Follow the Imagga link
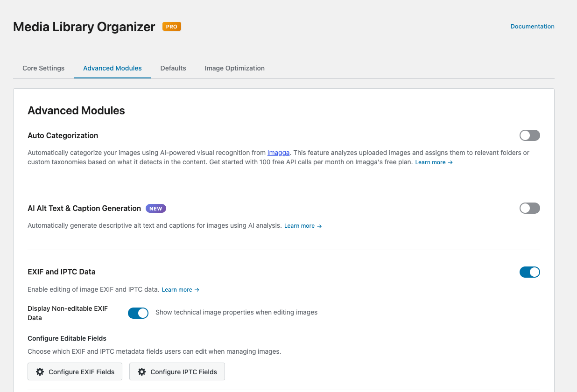This screenshot has height=392, width=577. coord(278,153)
